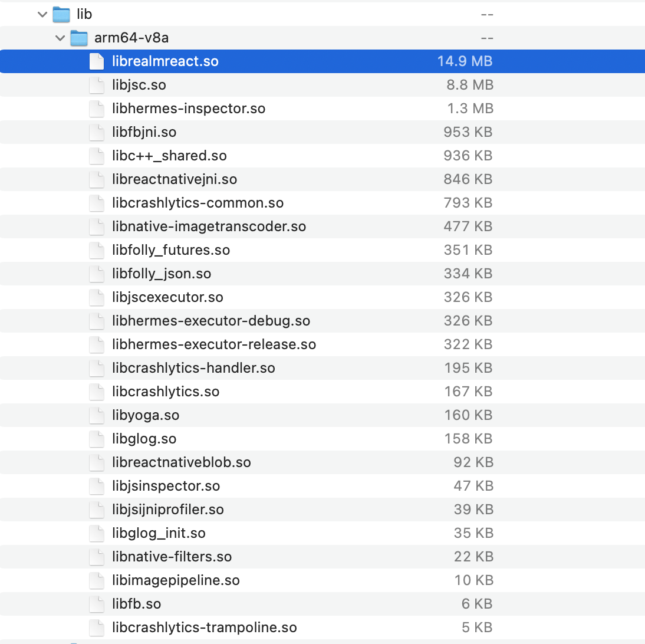Viewport: 645px width, 644px height.
Task: Click the 5 KB size value
Action: (477, 627)
